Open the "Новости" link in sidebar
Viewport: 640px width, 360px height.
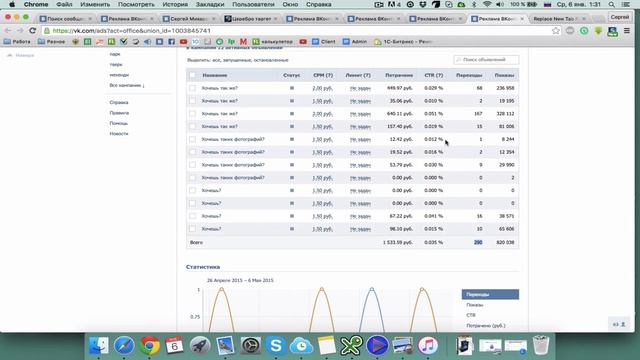[x=119, y=133]
